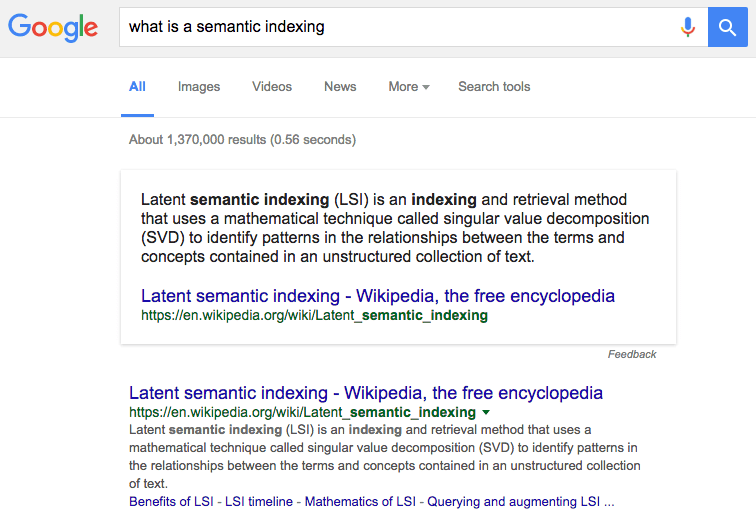The width and height of the screenshot is (756, 526).
Task: Click the Feedback link below snippet
Action: pos(632,354)
